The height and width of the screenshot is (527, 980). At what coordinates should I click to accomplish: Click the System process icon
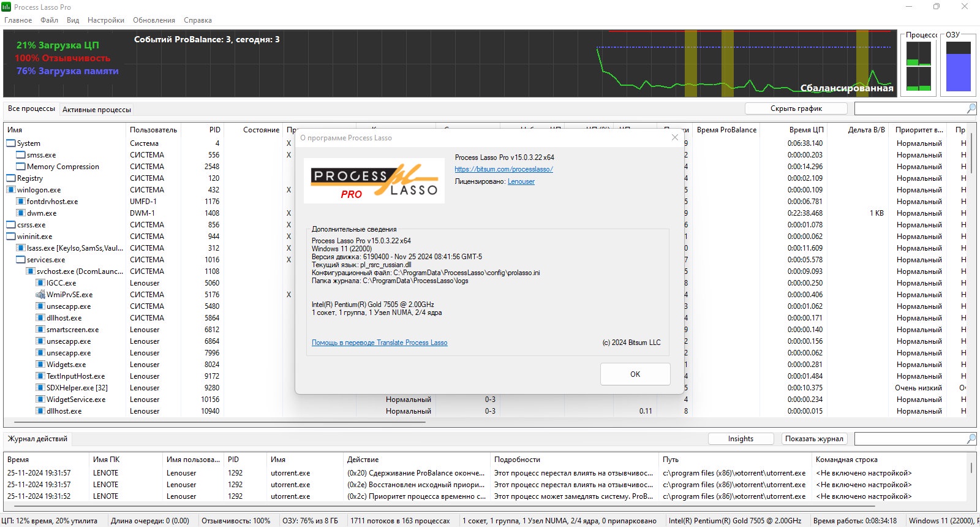point(11,143)
